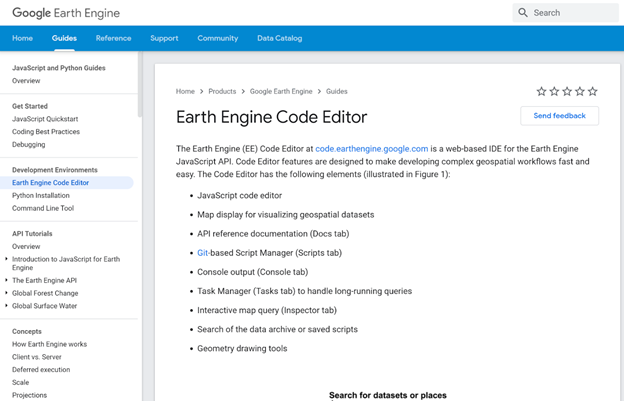The height and width of the screenshot is (401, 624).
Task: Open code.earthengine.google.com link
Action: [372, 149]
